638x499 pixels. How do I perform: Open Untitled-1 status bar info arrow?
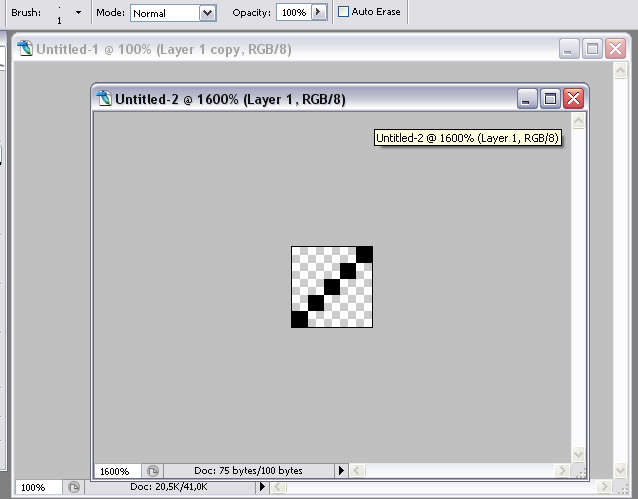262,487
